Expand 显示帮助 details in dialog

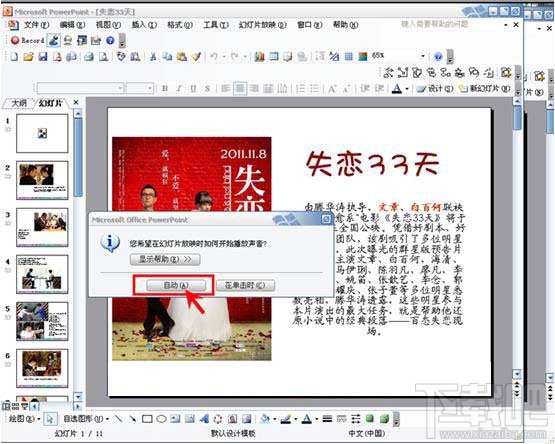click(x=165, y=259)
